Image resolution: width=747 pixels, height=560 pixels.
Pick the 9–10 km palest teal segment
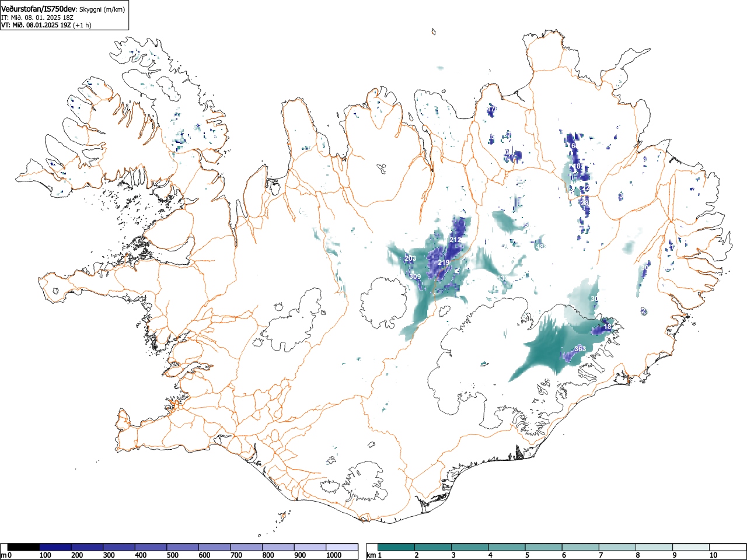(x=691, y=547)
